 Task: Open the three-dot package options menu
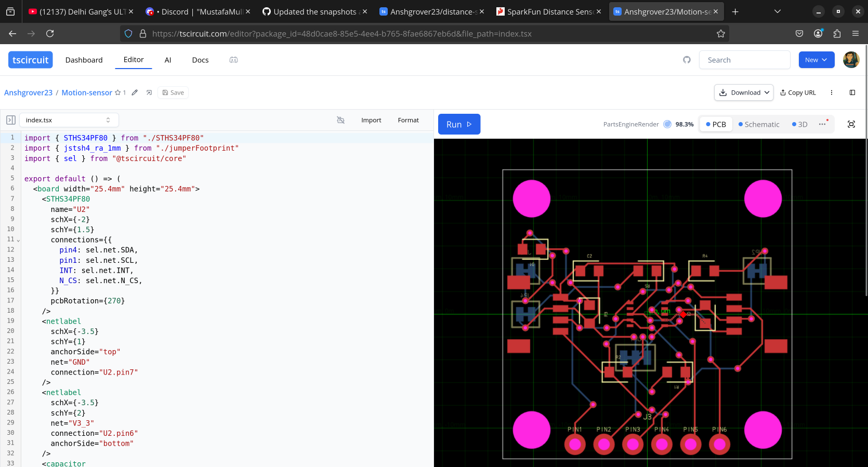(831, 92)
